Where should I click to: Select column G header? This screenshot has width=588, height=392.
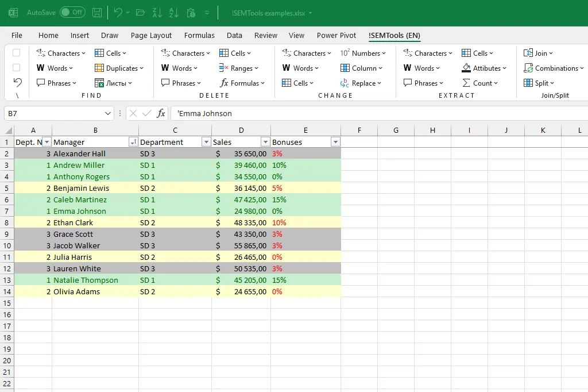pos(396,130)
